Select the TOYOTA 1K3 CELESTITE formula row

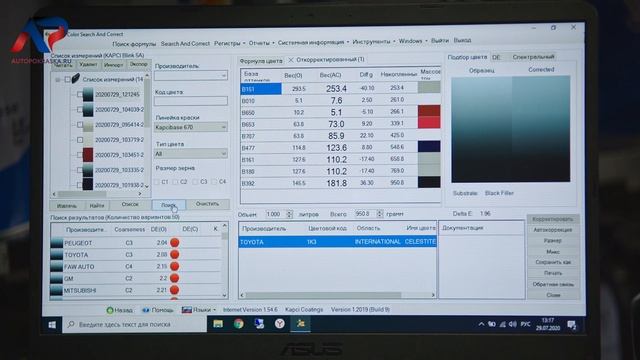[x=338, y=242]
